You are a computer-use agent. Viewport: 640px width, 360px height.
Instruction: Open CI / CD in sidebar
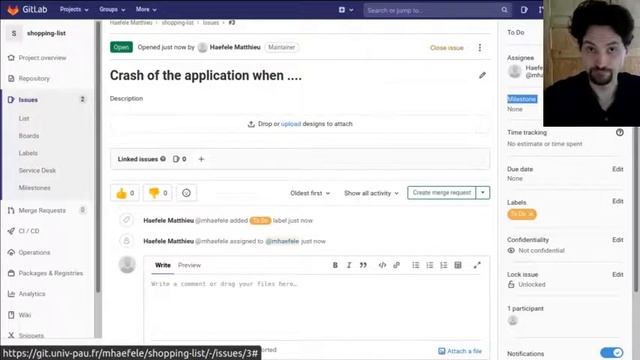[29, 231]
